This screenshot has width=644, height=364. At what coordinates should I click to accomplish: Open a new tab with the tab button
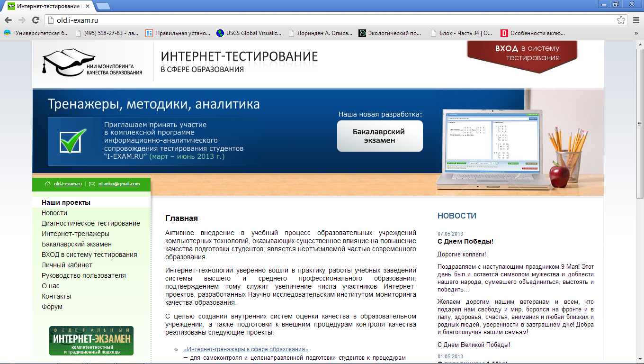103,6
